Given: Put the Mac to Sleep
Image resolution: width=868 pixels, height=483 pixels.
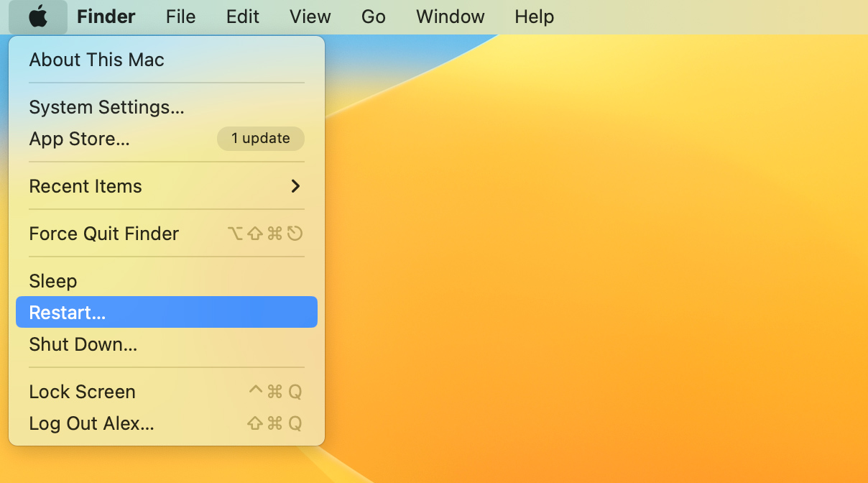Looking at the screenshot, I should [x=167, y=281].
